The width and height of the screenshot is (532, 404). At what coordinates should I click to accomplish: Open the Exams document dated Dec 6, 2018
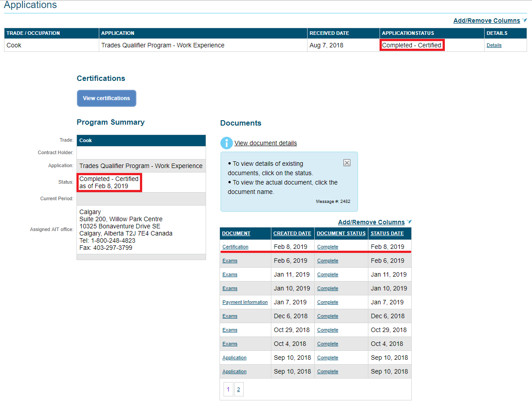pyautogui.click(x=230, y=316)
